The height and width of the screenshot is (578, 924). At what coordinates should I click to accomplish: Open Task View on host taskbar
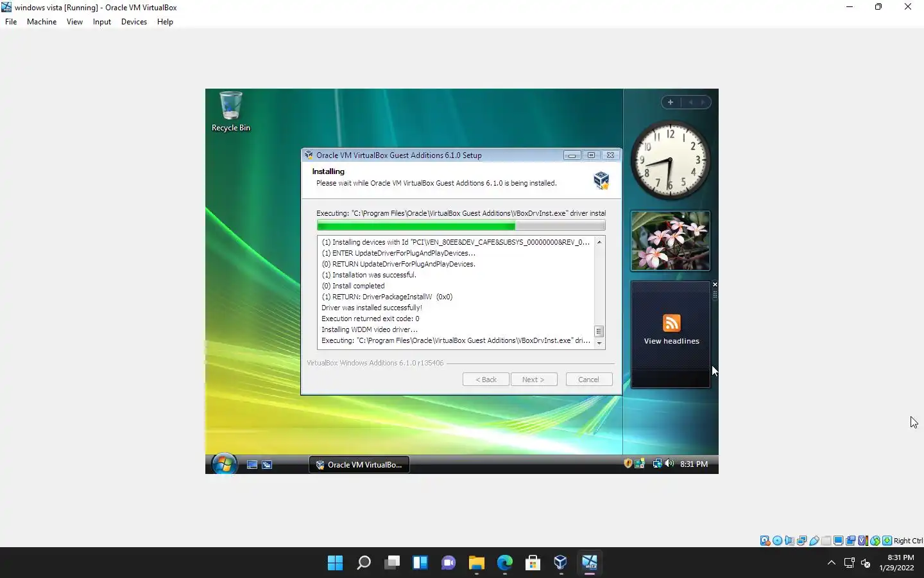pos(391,563)
